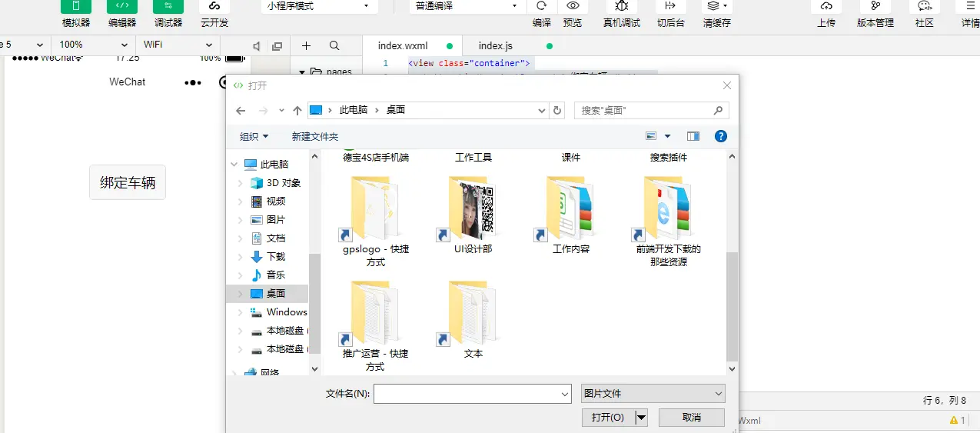
Task: Select the 工作内容 folder
Action: [x=570, y=216]
